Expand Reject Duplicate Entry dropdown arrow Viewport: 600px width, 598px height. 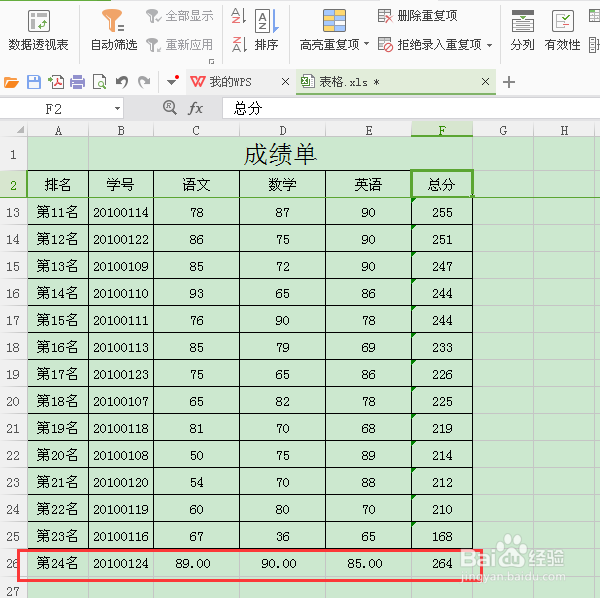point(489,45)
